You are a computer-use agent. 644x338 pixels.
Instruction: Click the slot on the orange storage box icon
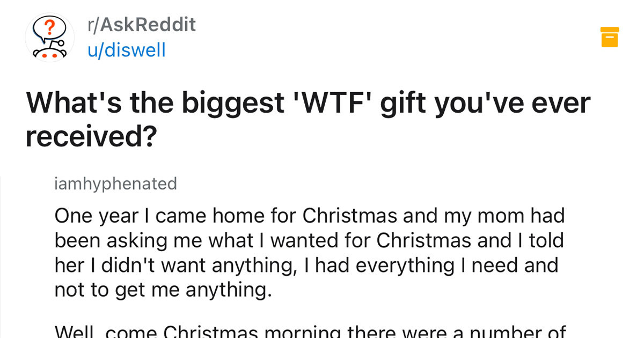tap(610, 37)
